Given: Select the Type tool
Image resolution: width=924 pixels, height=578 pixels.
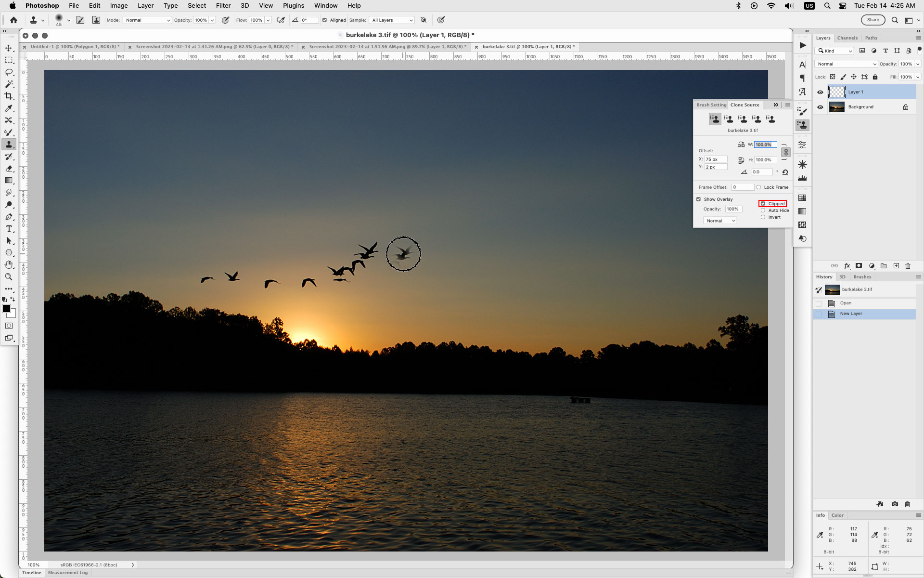Looking at the screenshot, I should pos(9,229).
